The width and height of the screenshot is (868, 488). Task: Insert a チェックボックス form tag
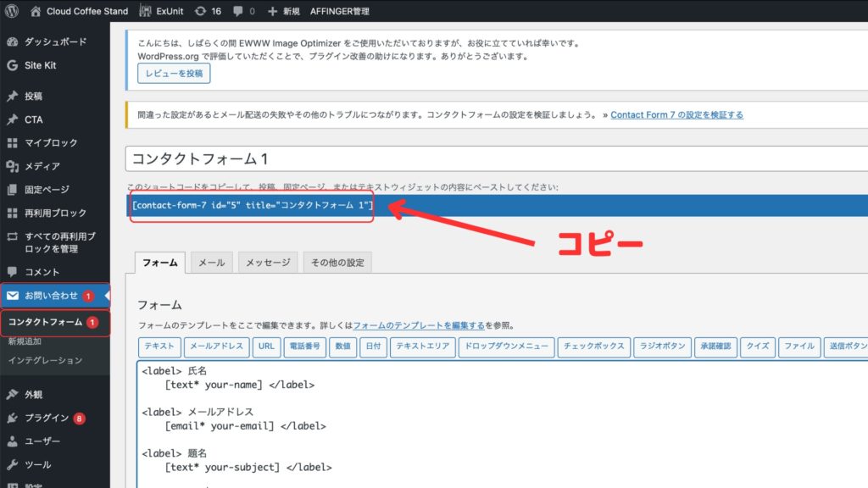tap(593, 347)
